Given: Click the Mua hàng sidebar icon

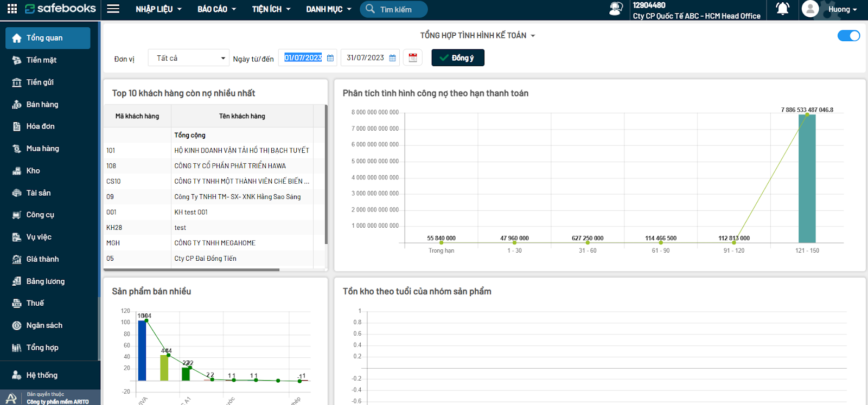Looking at the screenshot, I should pos(17,149).
